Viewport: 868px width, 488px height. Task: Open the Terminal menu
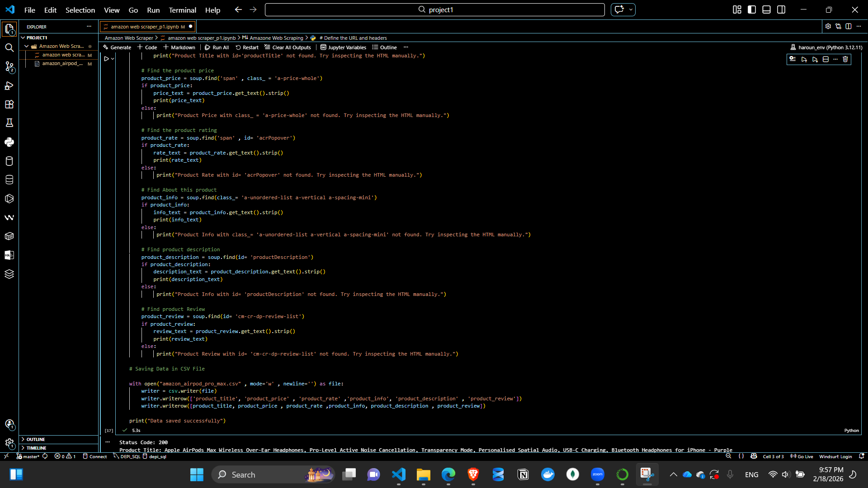point(182,10)
